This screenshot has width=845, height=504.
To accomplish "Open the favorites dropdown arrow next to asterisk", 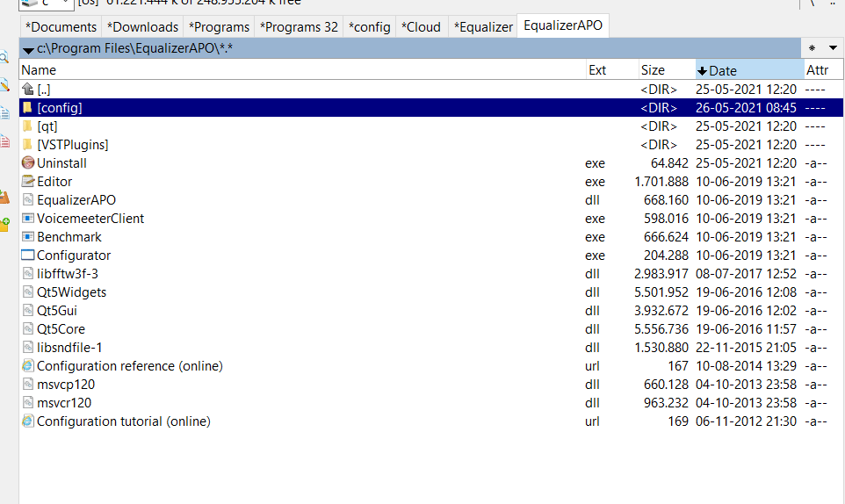I will point(833,48).
